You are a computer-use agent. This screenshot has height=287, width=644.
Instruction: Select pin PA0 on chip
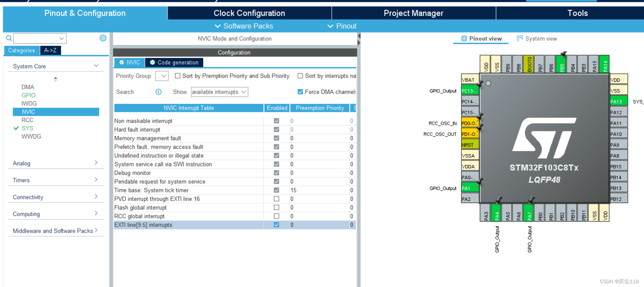(470, 177)
